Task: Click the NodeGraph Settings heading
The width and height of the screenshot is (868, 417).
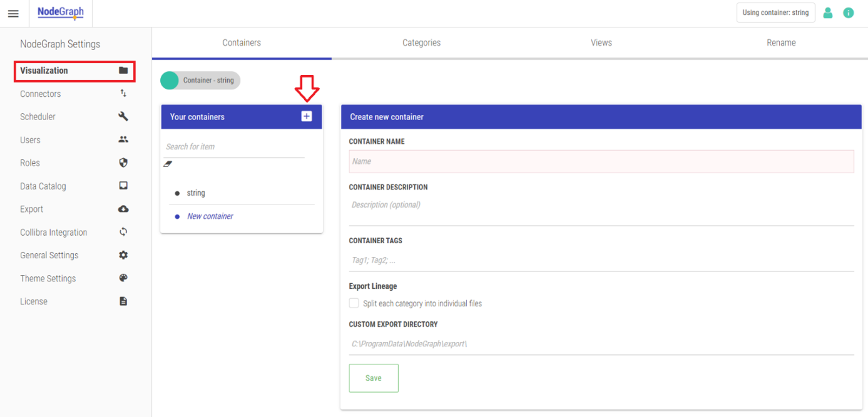Action: click(60, 44)
